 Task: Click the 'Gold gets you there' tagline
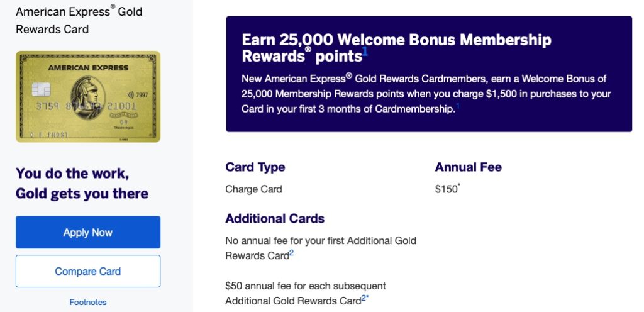click(x=82, y=193)
